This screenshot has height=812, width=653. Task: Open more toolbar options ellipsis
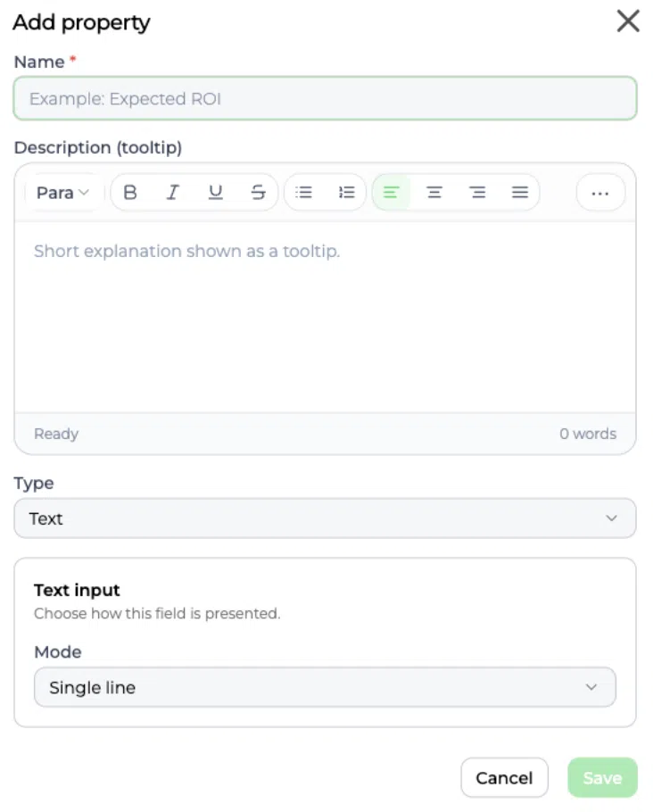click(x=600, y=193)
